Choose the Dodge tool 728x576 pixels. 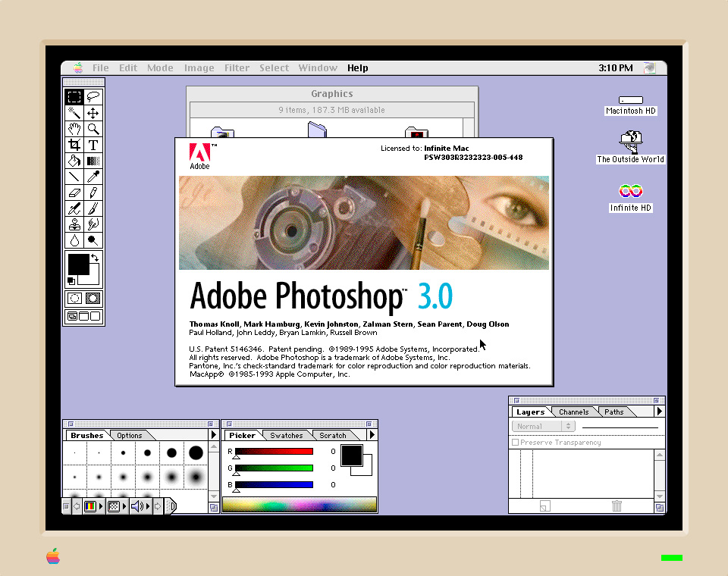93,240
